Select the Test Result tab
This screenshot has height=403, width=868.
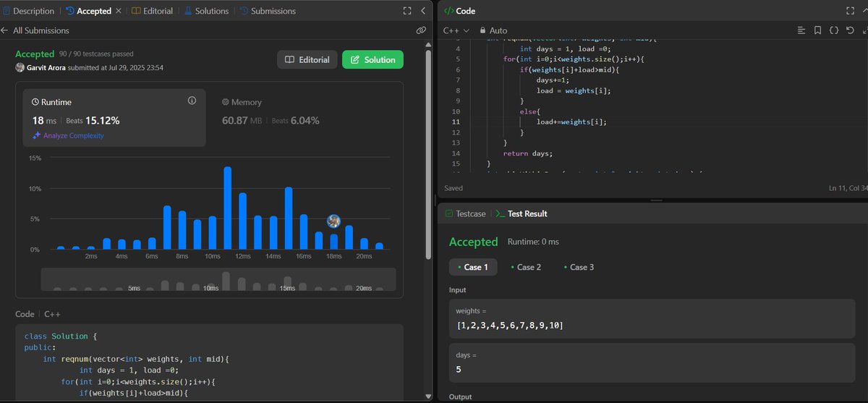pos(522,213)
